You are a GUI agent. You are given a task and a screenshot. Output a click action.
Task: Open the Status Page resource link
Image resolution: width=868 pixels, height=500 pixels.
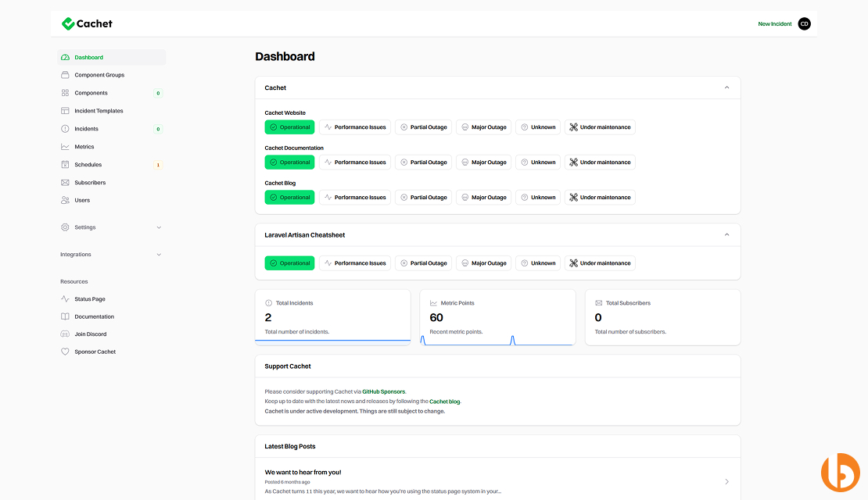pyautogui.click(x=111, y=298)
